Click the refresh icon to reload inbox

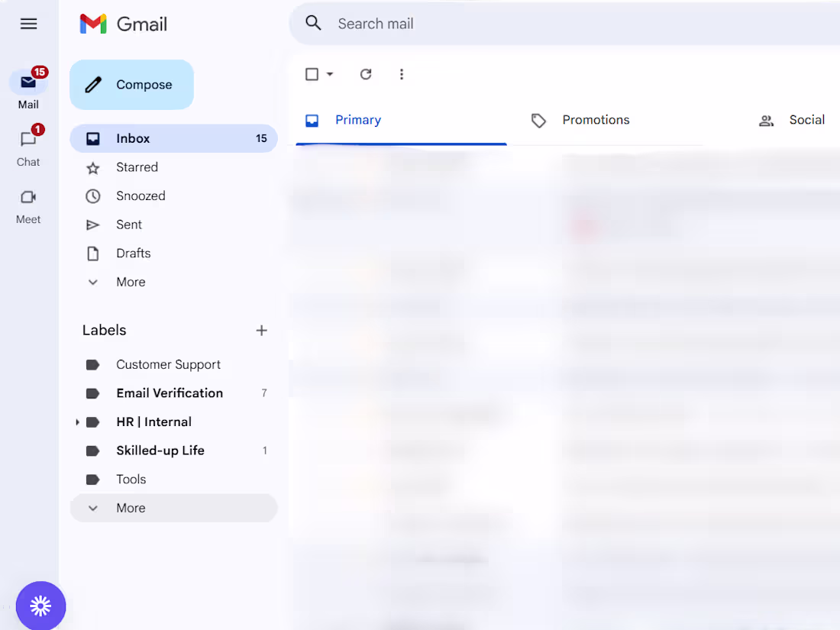[x=366, y=74]
